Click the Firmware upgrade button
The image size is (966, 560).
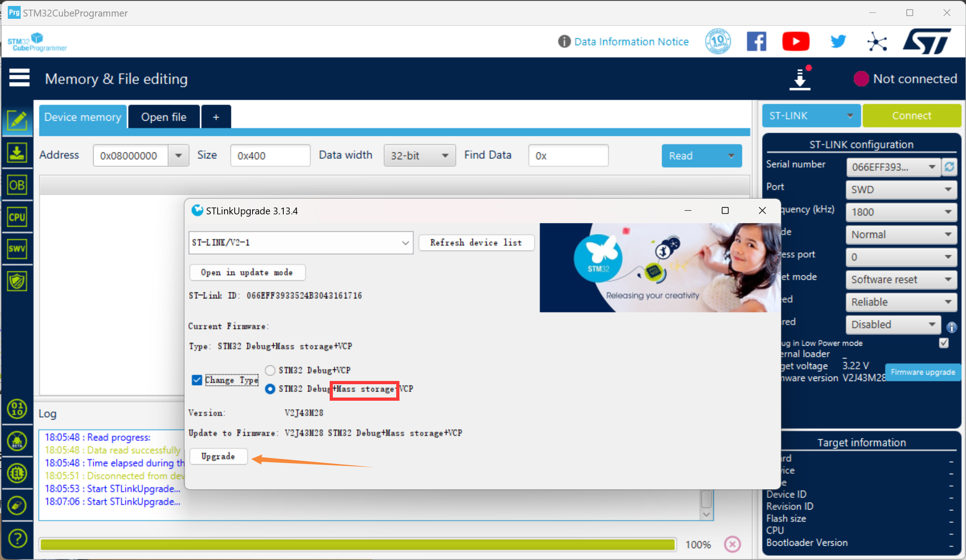tap(923, 372)
